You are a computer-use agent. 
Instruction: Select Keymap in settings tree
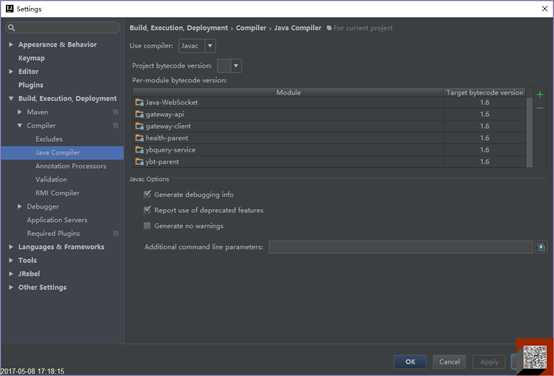click(x=31, y=58)
